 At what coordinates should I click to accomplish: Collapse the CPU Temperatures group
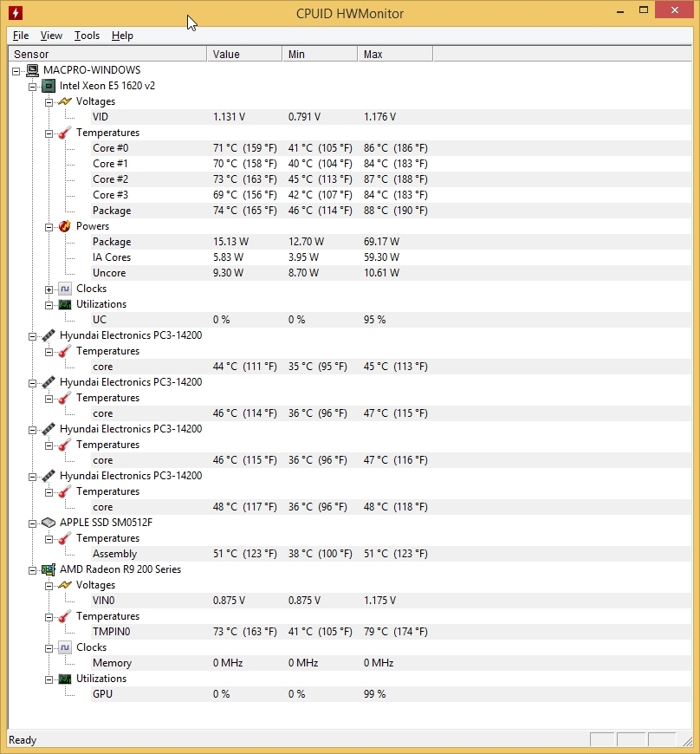point(49,133)
